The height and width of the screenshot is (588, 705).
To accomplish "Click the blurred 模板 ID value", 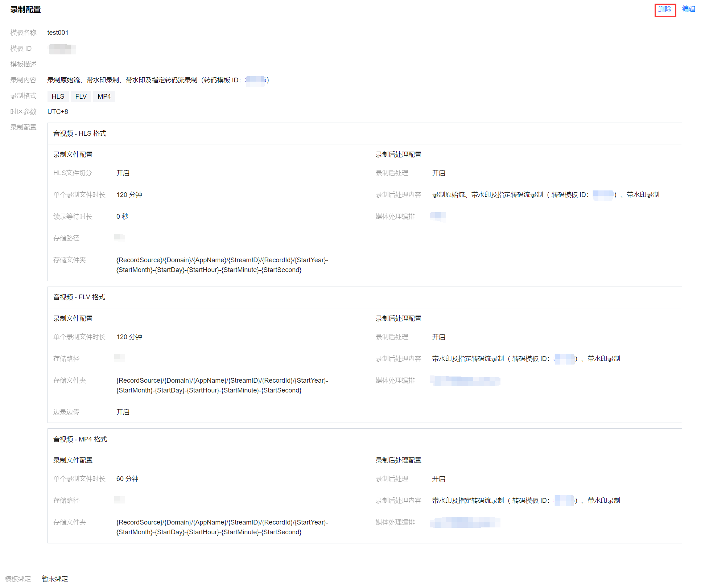I will click(62, 49).
